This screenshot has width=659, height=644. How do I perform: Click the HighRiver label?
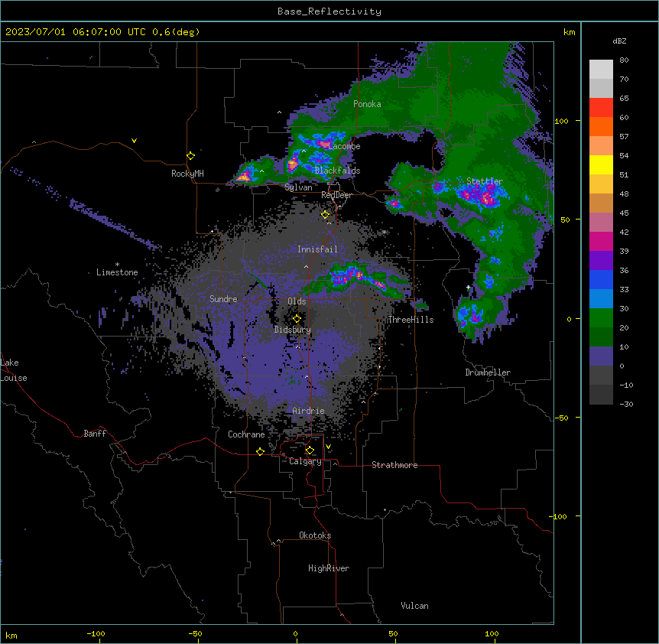coord(329,568)
